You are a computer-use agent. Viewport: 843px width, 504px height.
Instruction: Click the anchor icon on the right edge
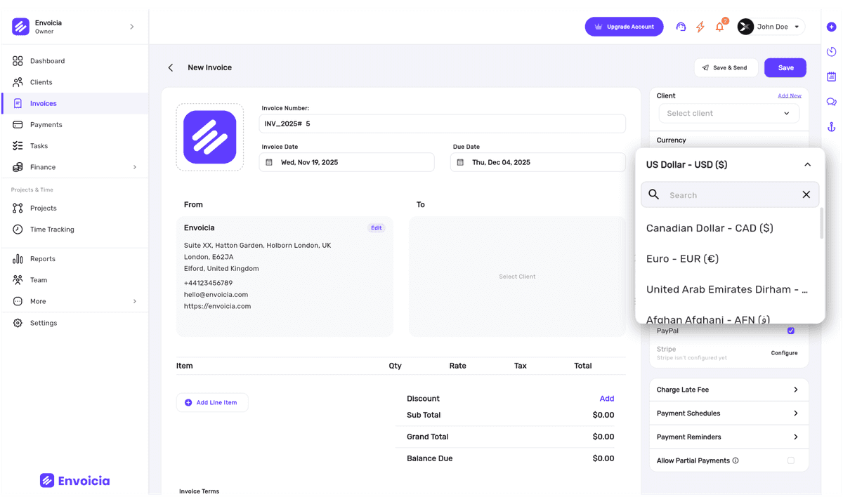point(831,127)
